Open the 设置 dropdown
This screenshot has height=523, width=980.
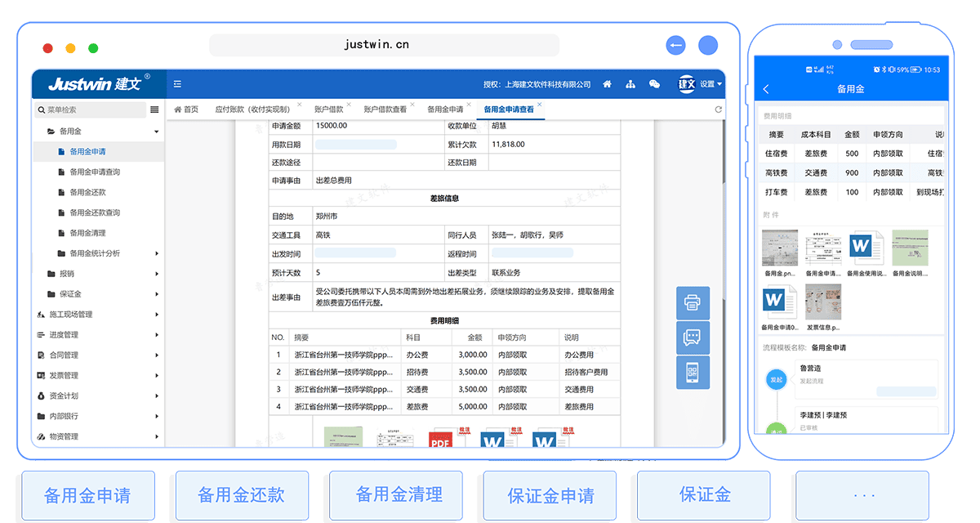(x=710, y=84)
